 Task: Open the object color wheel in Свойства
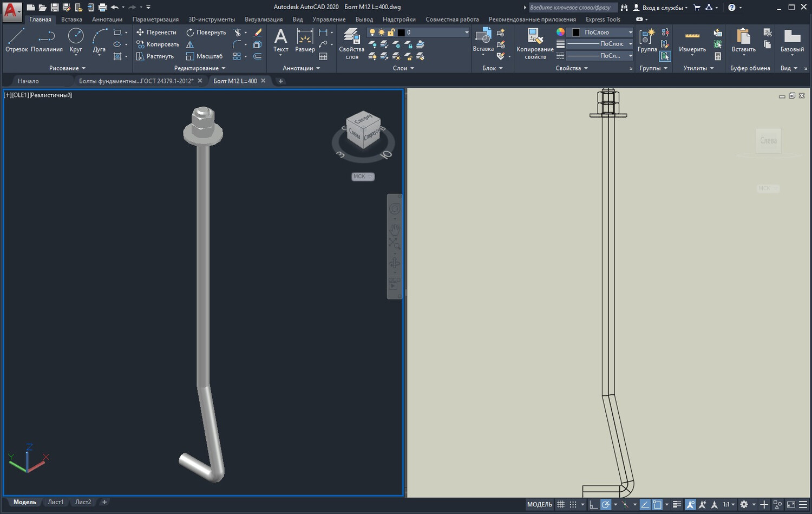click(560, 32)
